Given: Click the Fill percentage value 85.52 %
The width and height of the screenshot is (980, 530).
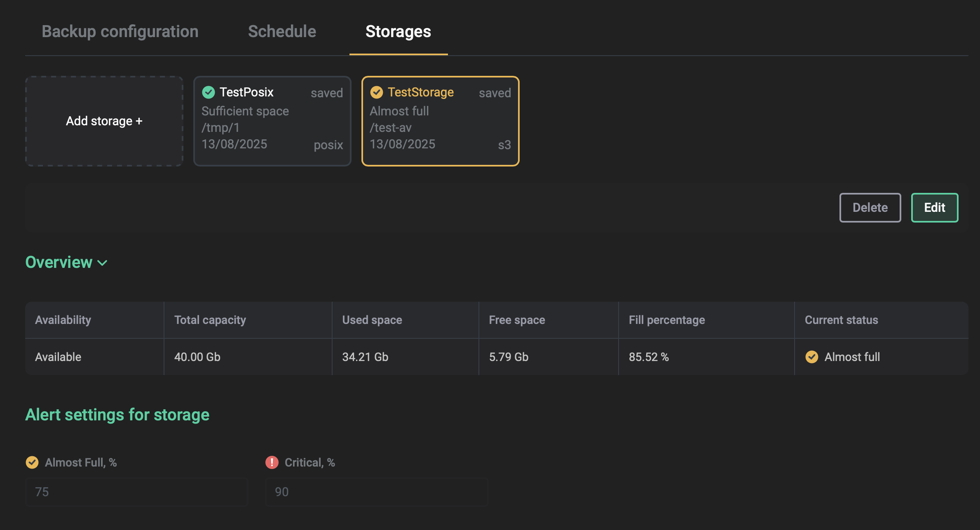Looking at the screenshot, I should [x=649, y=357].
